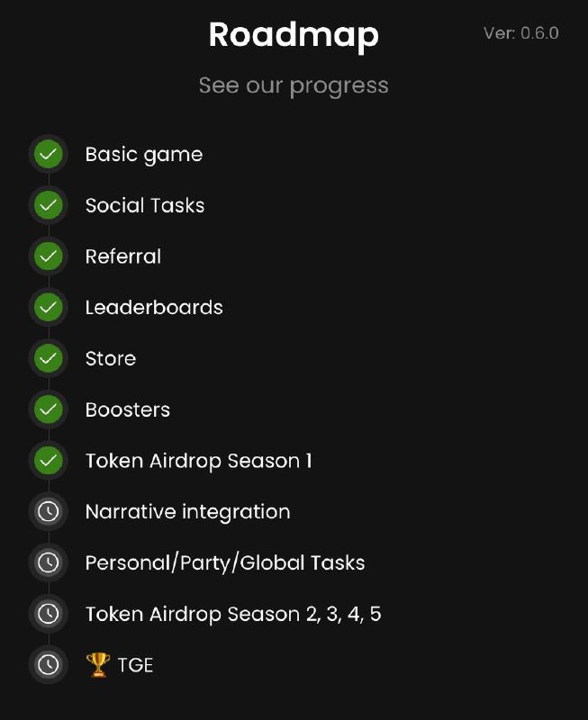Click the pending clock for Personal/Party/Global Tasks

[49, 562]
